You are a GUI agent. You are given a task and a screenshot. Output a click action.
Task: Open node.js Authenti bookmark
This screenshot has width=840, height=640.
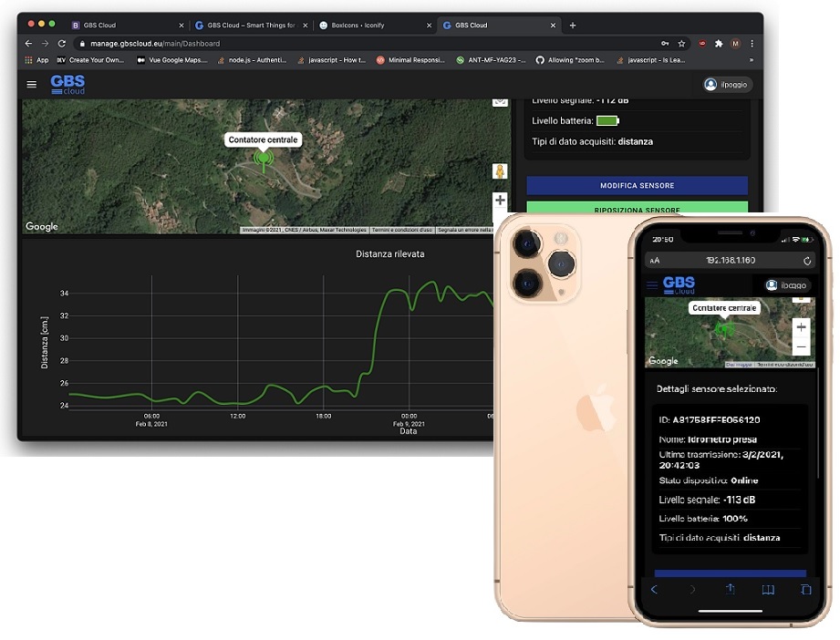pos(253,60)
